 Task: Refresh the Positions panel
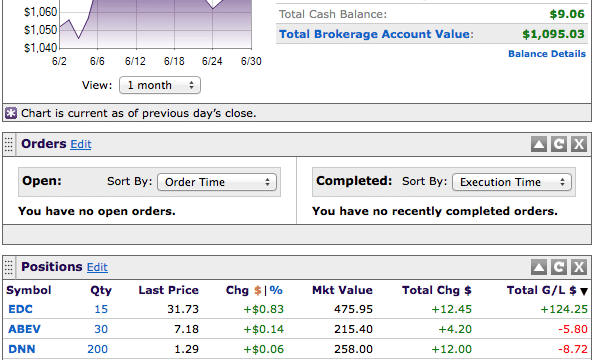(x=559, y=267)
